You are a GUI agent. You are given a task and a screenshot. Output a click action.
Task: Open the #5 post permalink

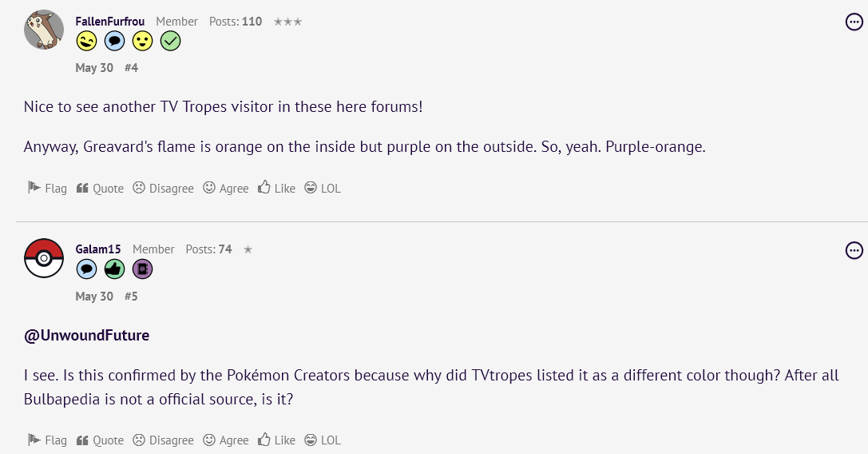point(131,296)
